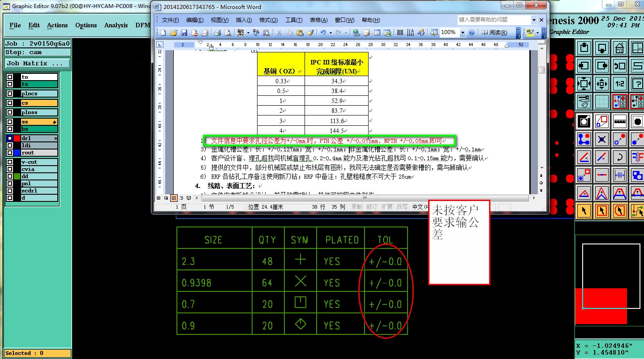Expand the Undo history dropdown arrow
The height and width of the screenshot is (359, 644).
331,33
